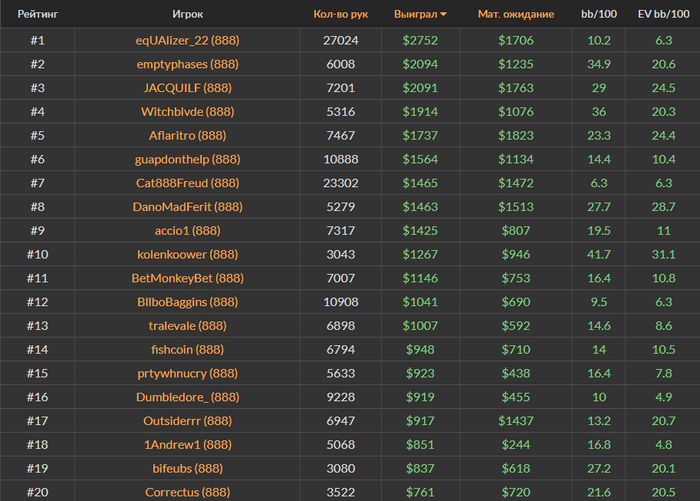The width and height of the screenshot is (700, 501).
Task: Open player BetMonkeyBet (888) profile
Action: coord(188,278)
